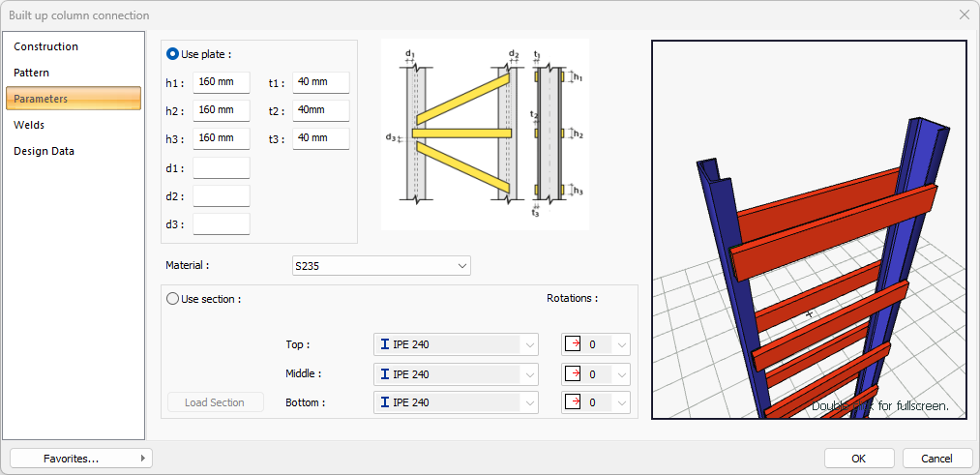Click the t1 thickness field
980x475 pixels.
(320, 82)
